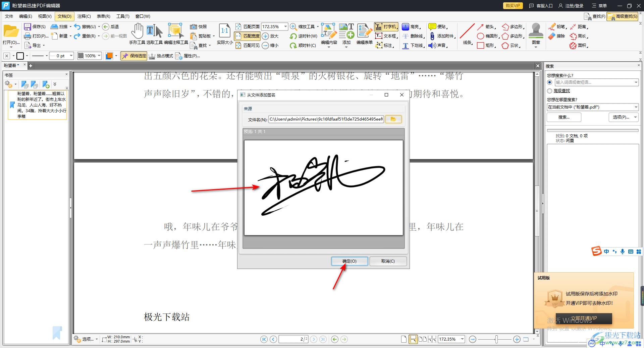
Task: Rotate page clockwise 顺时针(C)
Action: point(303,45)
